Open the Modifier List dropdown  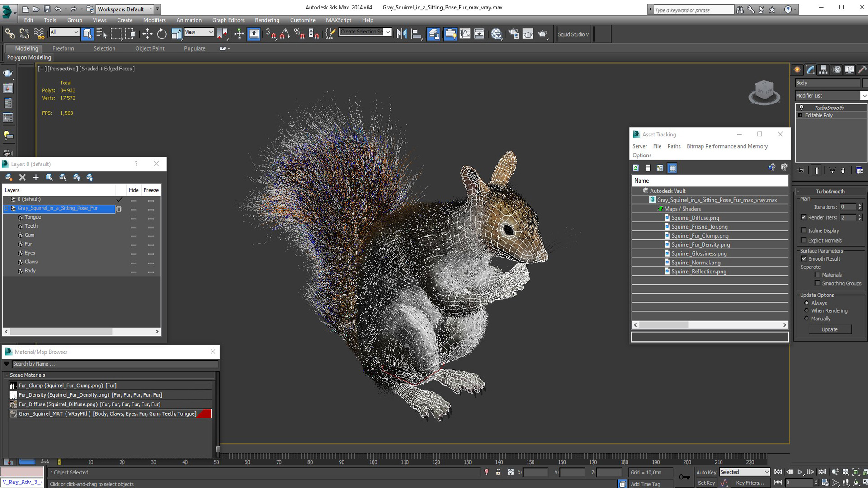coord(831,96)
